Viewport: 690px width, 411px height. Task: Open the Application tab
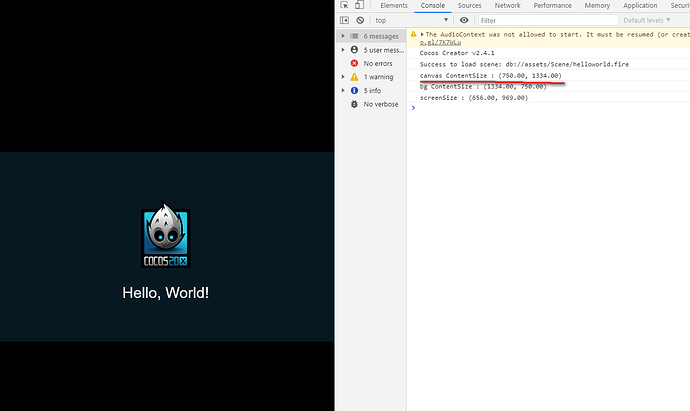point(640,5)
